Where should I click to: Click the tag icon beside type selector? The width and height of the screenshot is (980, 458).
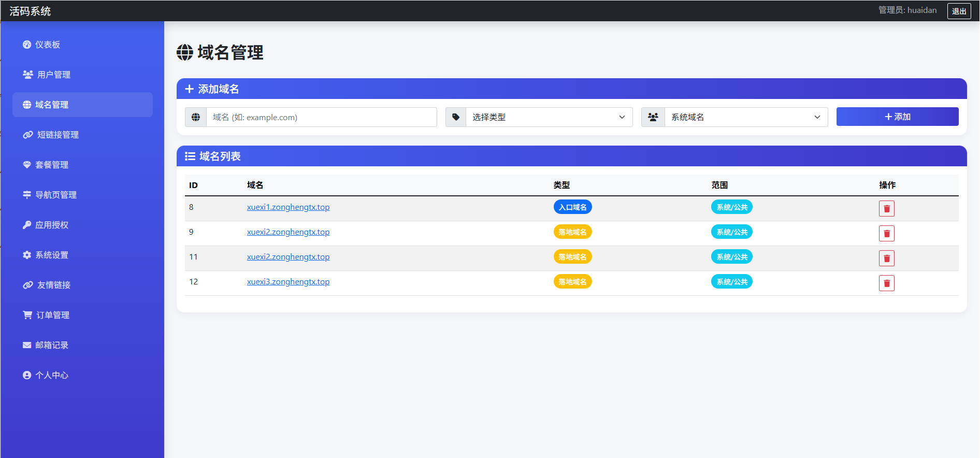[456, 117]
